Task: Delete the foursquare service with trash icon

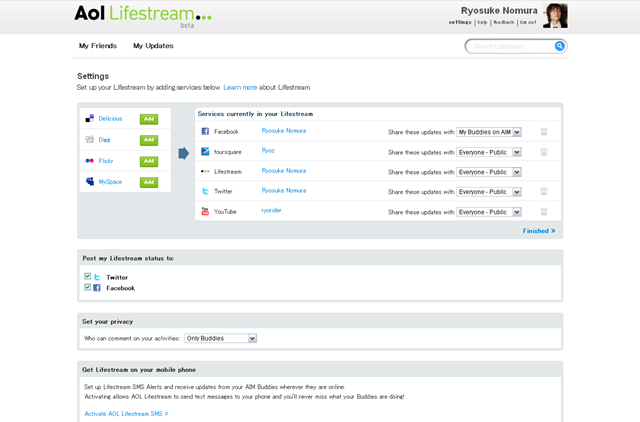Action: click(x=544, y=152)
